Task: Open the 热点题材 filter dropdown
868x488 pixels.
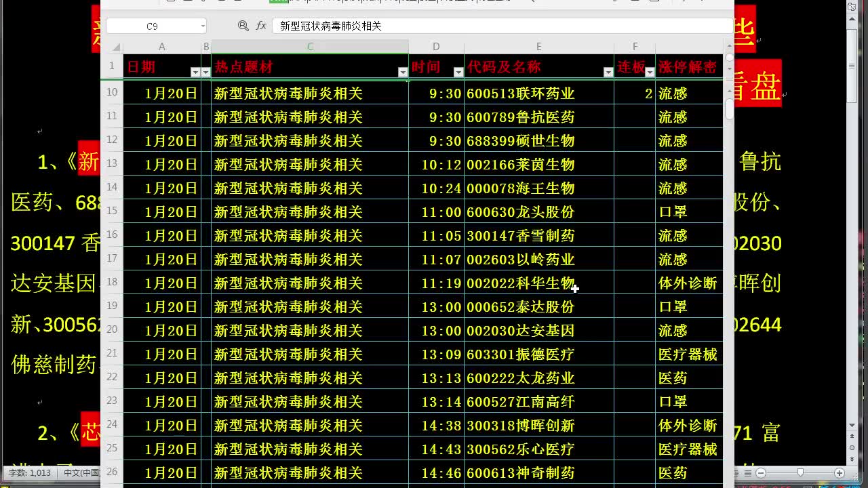Action: pyautogui.click(x=403, y=72)
